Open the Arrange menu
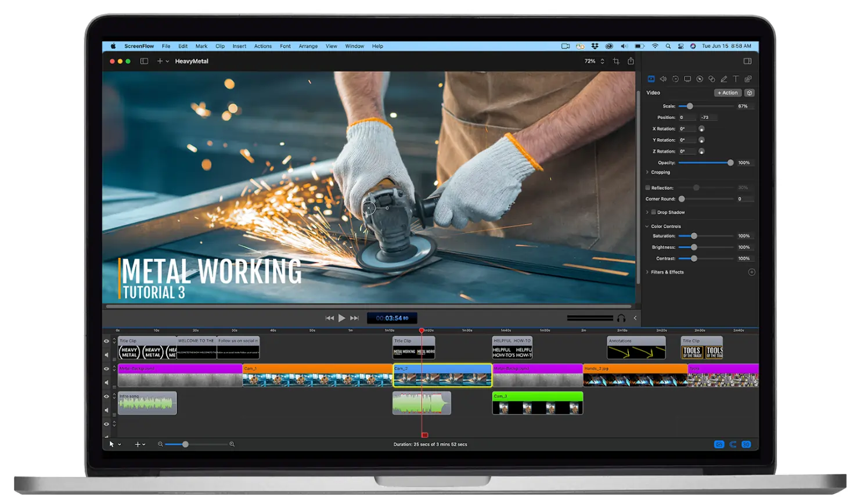The image size is (857, 504). pos(308,46)
